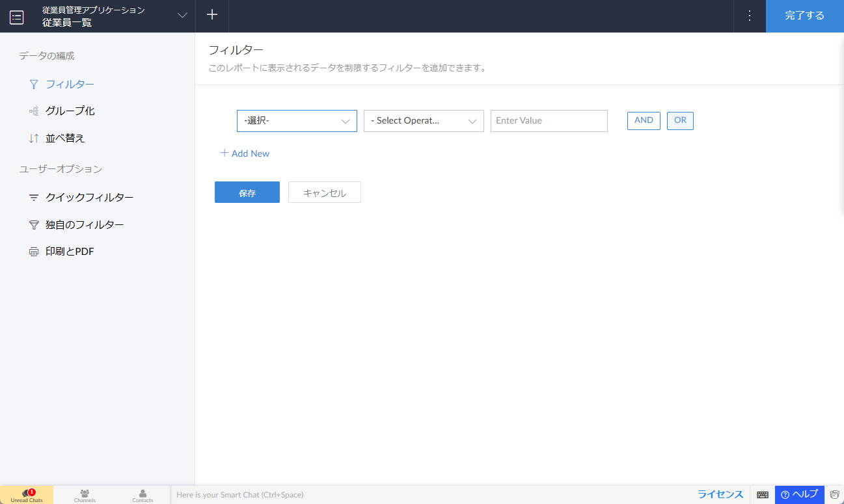Open the Select Operator dropdown
Viewport: 844px width, 504px height.
click(424, 121)
